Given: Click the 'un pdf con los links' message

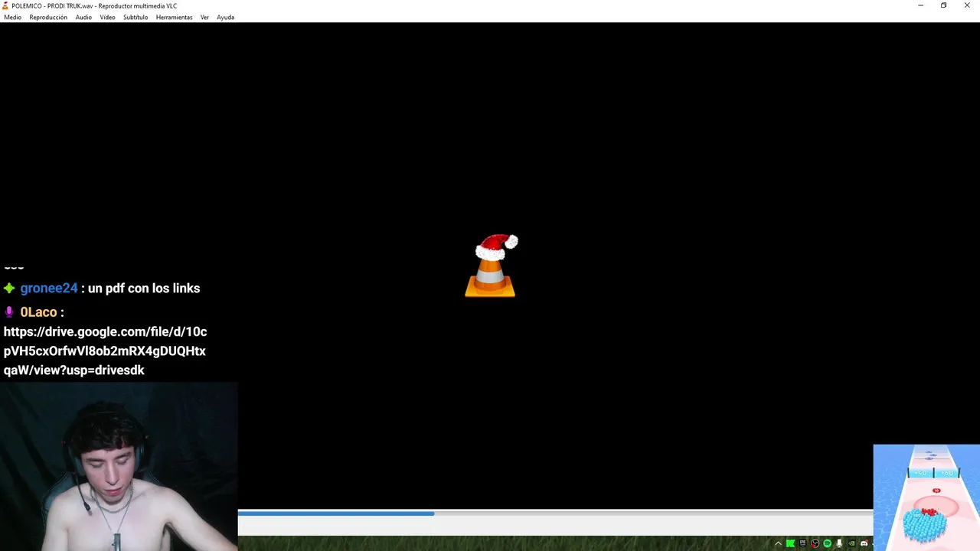Looking at the screenshot, I should click(x=144, y=289).
